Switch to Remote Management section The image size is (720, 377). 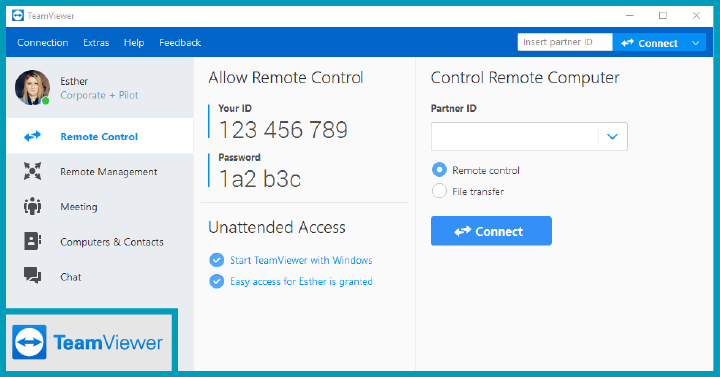coord(100,171)
